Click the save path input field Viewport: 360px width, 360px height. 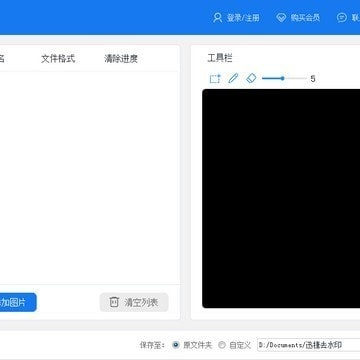coord(309,345)
